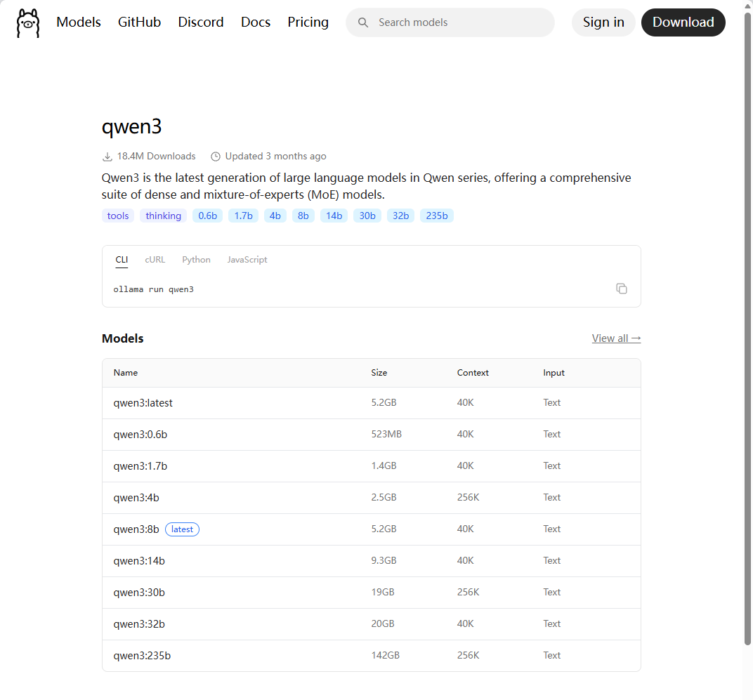
Task: Select the tools tag
Action: coord(118,216)
